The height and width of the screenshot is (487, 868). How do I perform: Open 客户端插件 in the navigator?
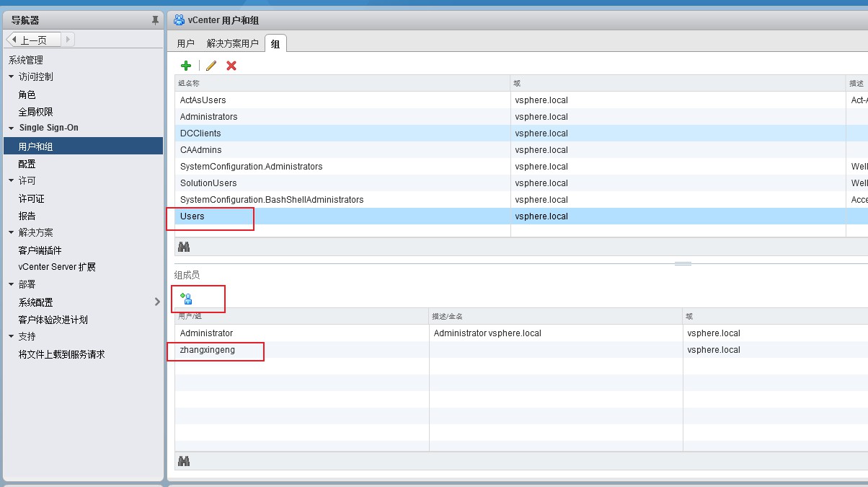click(40, 250)
